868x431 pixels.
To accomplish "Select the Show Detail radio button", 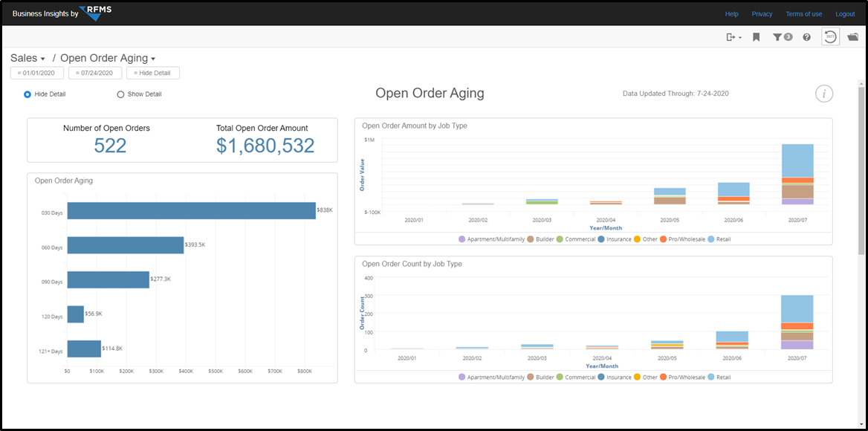I will [120, 94].
